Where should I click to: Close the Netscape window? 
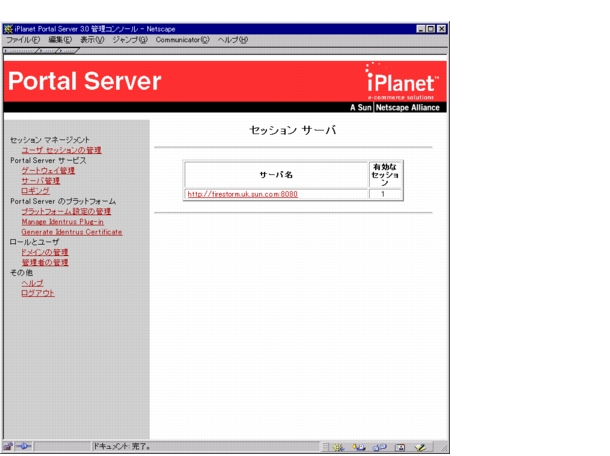pos(442,29)
